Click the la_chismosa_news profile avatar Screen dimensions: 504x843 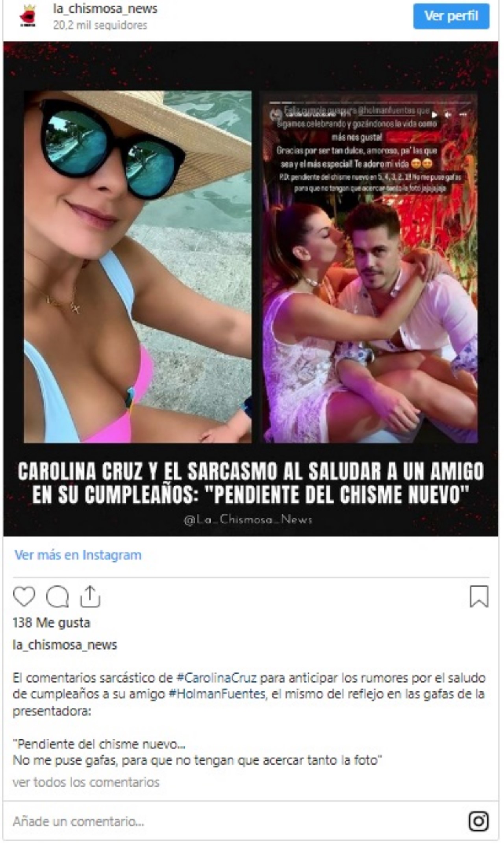click(x=28, y=17)
